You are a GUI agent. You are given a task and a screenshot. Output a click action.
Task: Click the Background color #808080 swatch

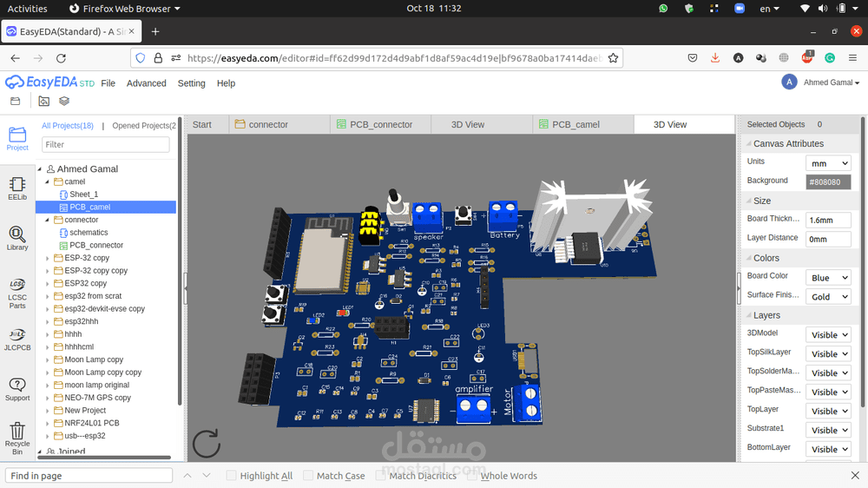point(828,181)
